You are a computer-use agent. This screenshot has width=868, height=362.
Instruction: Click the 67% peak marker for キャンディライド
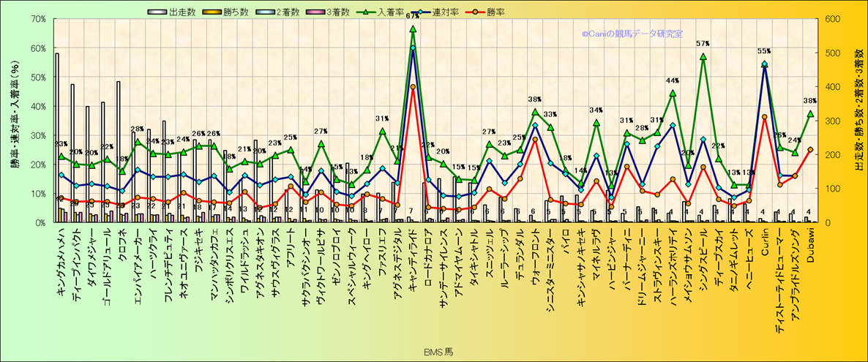point(413,29)
